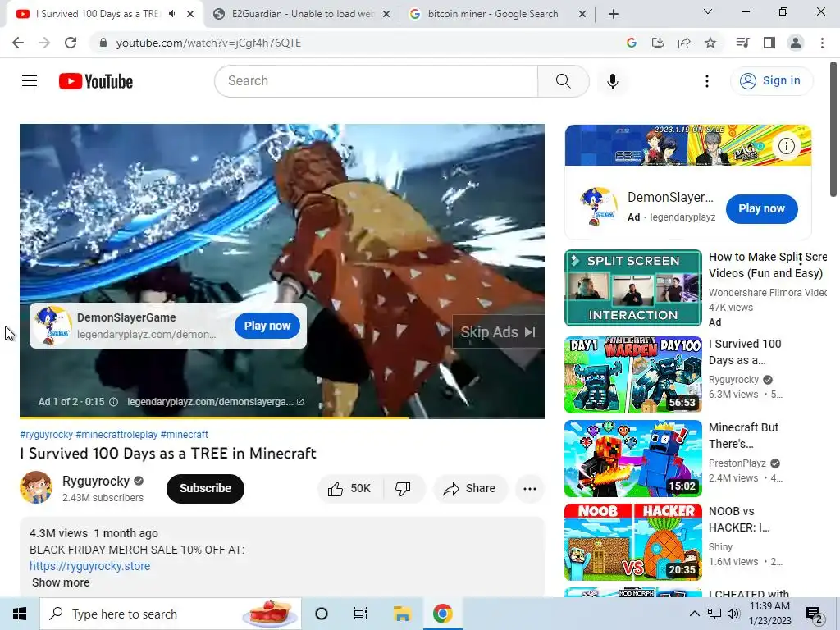Viewport: 840px width, 630px height.
Task: Open options for How to Make Split Screen video
Action: (x=801, y=260)
